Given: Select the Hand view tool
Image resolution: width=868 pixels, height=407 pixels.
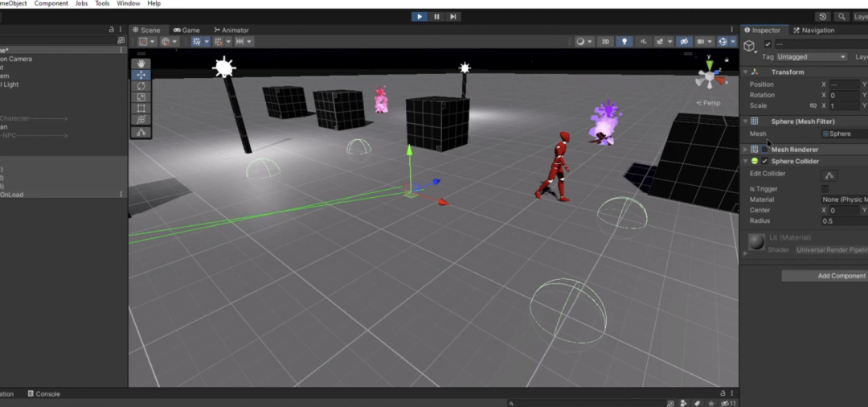Looking at the screenshot, I should coord(141,64).
